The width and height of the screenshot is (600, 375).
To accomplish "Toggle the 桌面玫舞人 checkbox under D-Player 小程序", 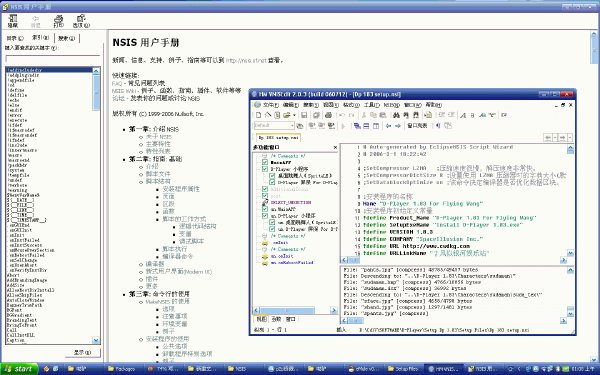I will point(272,176).
